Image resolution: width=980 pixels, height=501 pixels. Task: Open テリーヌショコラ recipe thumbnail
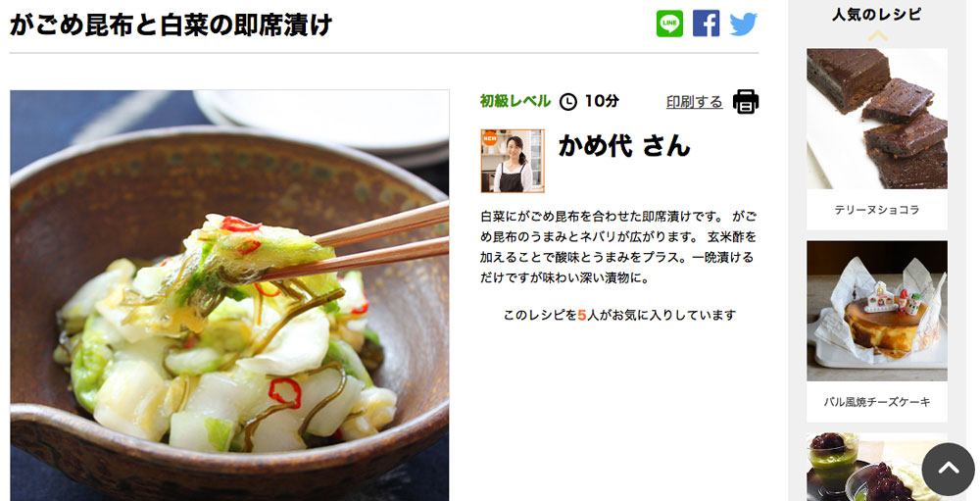[877, 119]
